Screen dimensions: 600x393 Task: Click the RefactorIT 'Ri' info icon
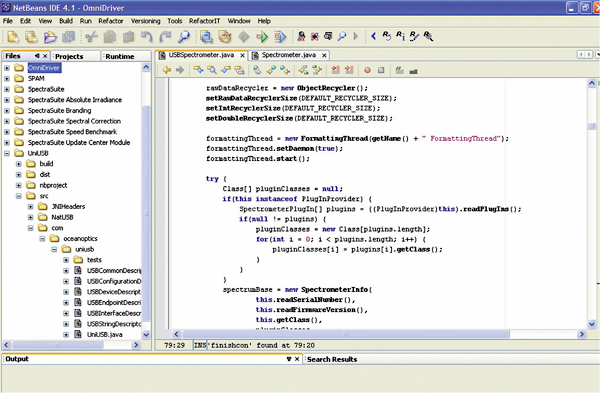(400, 36)
